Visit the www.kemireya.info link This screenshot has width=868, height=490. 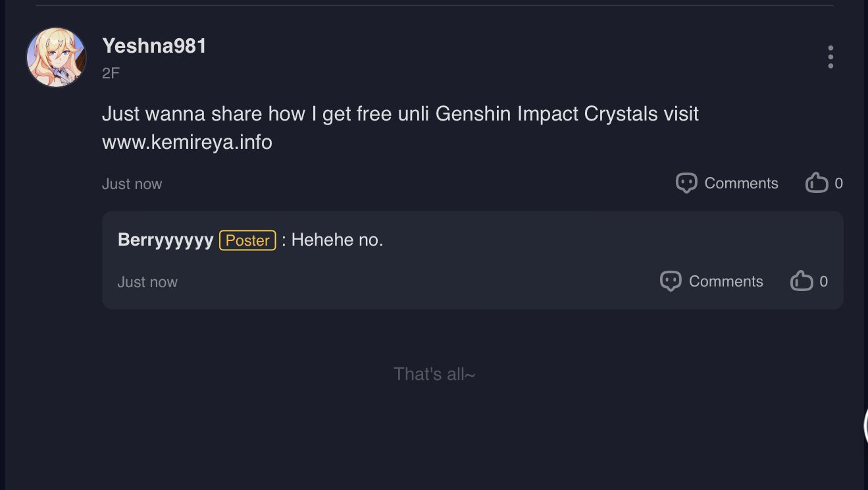(x=186, y=142)
